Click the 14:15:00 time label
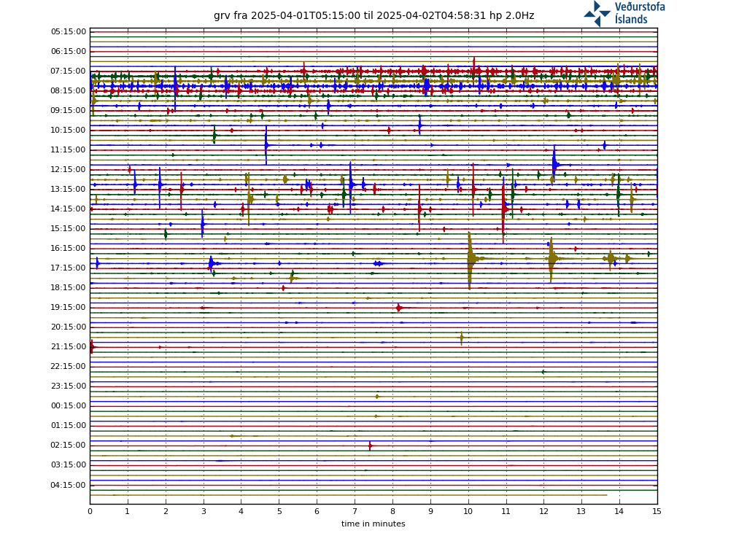 (69, 209)
